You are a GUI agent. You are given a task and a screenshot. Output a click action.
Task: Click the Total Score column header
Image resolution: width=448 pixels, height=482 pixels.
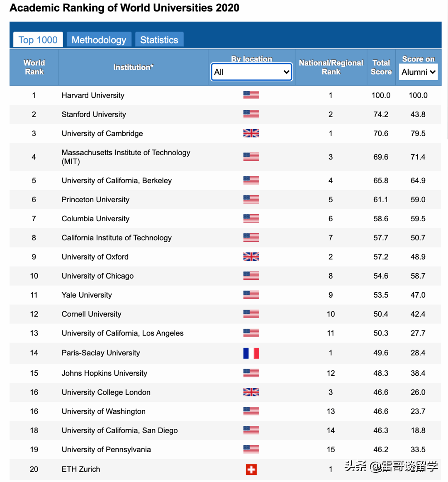point(381,67)
